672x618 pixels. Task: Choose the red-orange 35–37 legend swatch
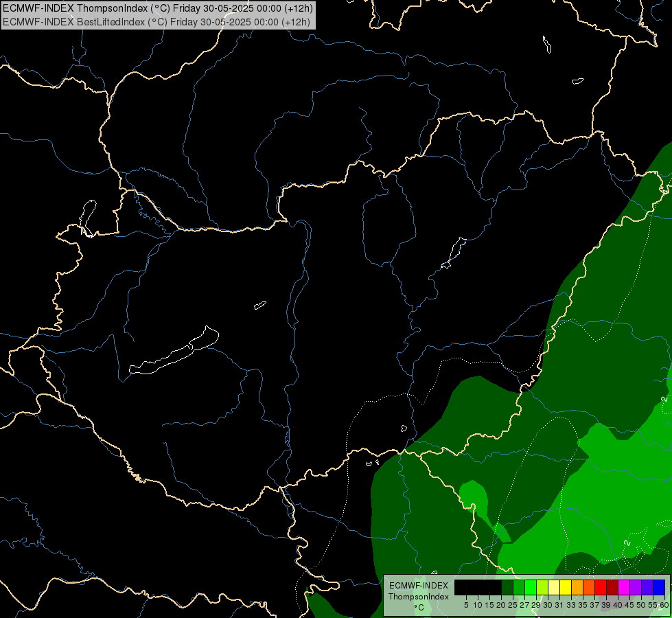click(x=589, y=587)
